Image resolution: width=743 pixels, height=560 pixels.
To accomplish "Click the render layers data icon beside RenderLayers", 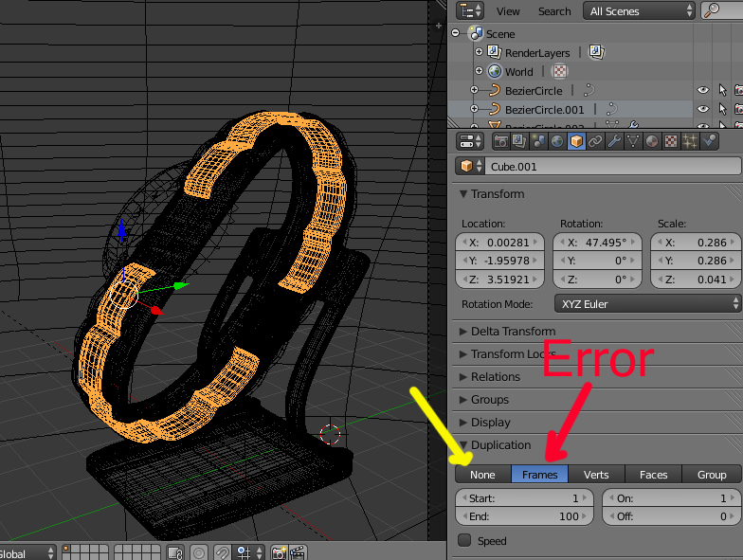I will (x=597, y=51).
